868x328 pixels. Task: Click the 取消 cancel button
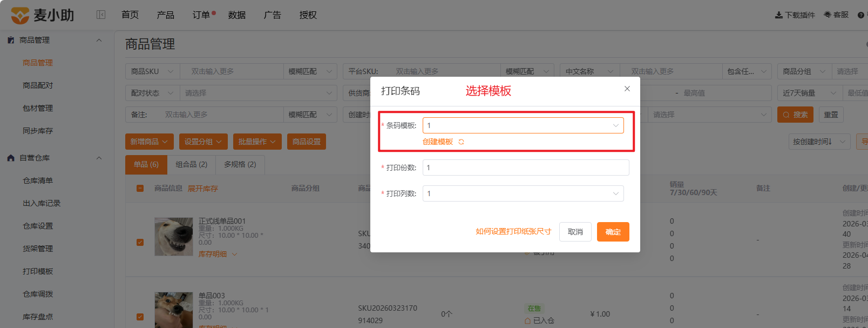(575, 232)
